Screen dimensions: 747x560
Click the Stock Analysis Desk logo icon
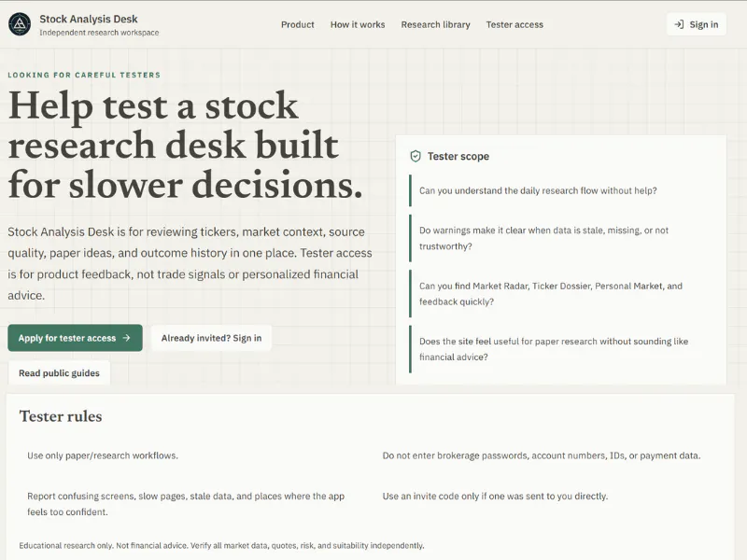20,24
